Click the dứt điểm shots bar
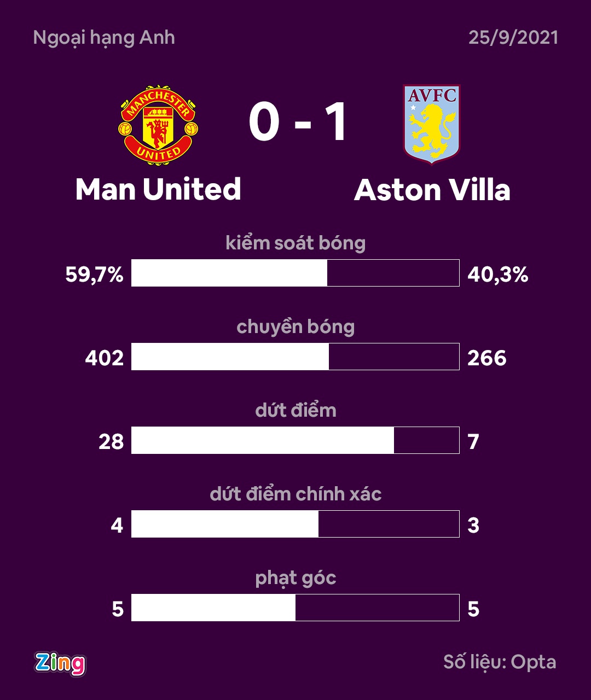This screenshot has width=591, height=700. pyautogui.click(x=296, y=440)
